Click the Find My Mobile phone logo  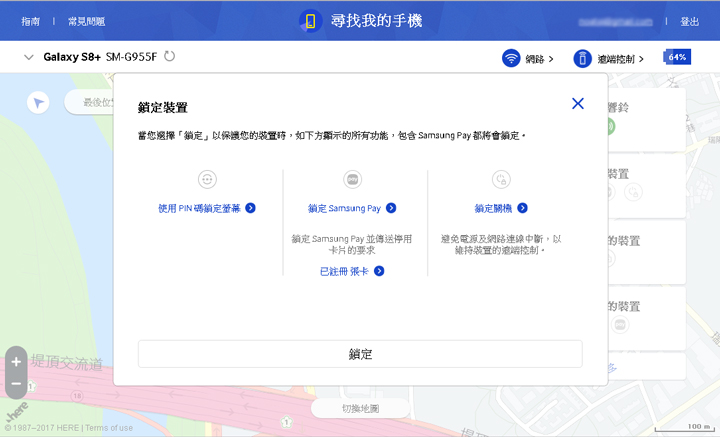(310, 21)
